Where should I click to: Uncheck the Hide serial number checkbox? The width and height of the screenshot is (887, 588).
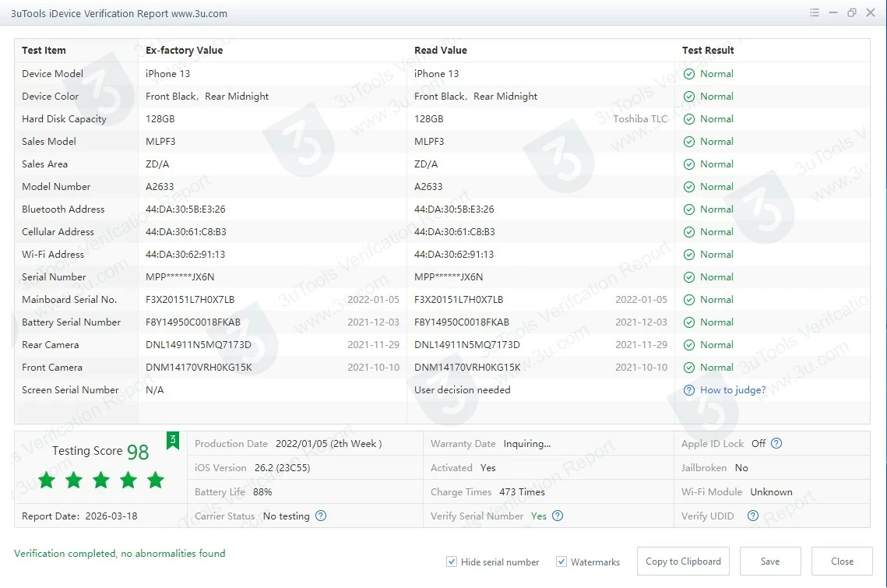452,562
